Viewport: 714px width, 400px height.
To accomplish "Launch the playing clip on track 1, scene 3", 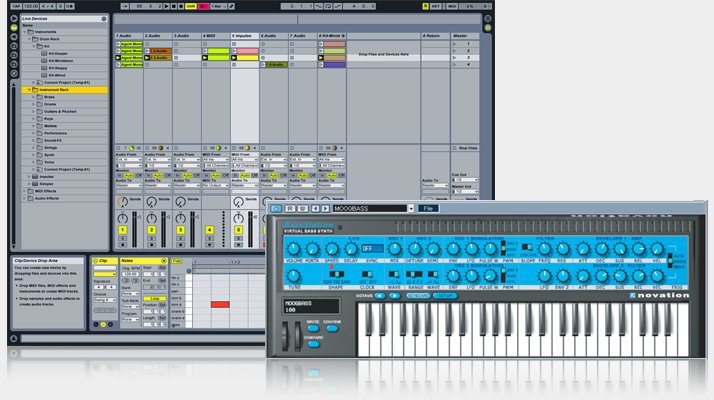I will pyautogui.click(x=118, y=58).
